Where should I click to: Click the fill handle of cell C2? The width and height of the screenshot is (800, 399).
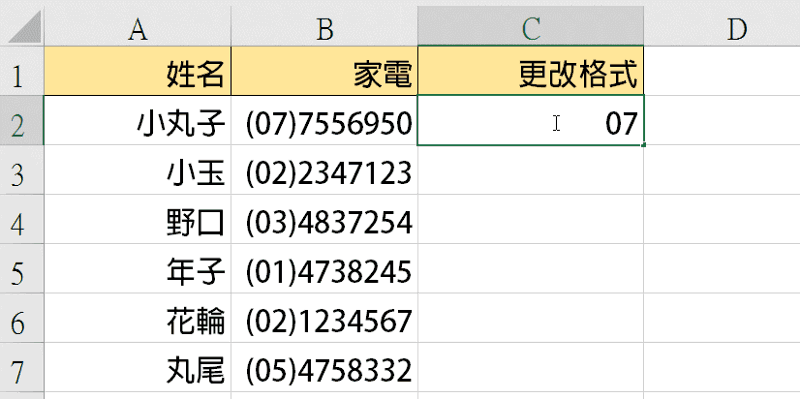643,145
